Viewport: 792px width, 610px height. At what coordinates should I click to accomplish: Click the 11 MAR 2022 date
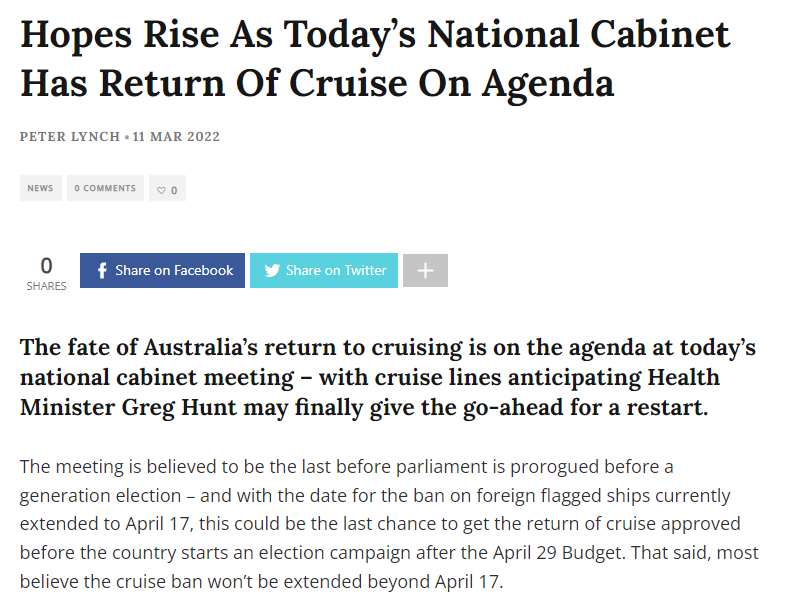176,137
